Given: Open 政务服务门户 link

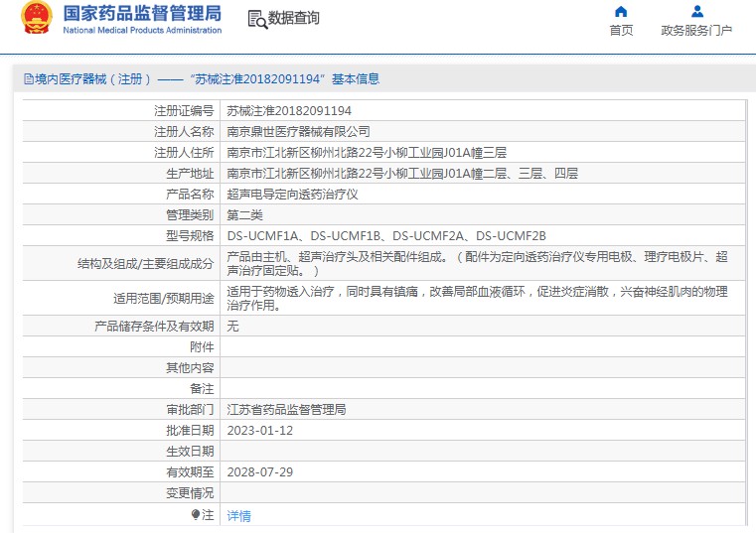Looking at the screenshot, I should point(696,31).
